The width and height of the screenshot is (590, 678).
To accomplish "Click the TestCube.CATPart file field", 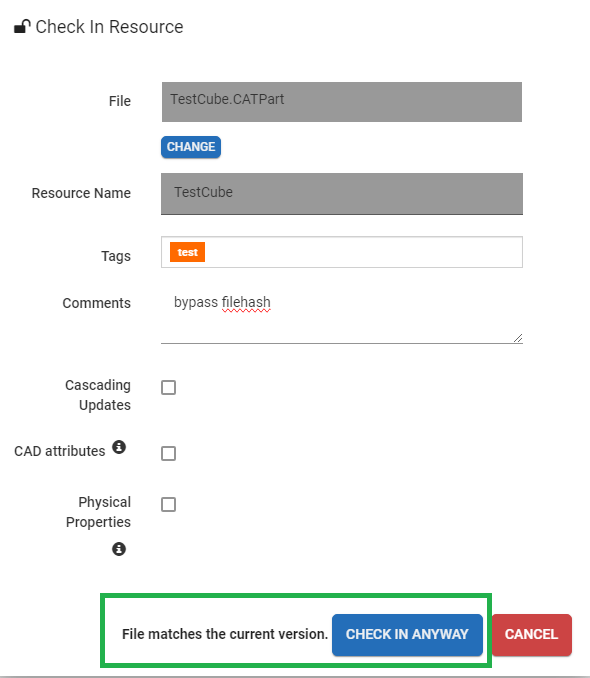I will tap(342, 102).
